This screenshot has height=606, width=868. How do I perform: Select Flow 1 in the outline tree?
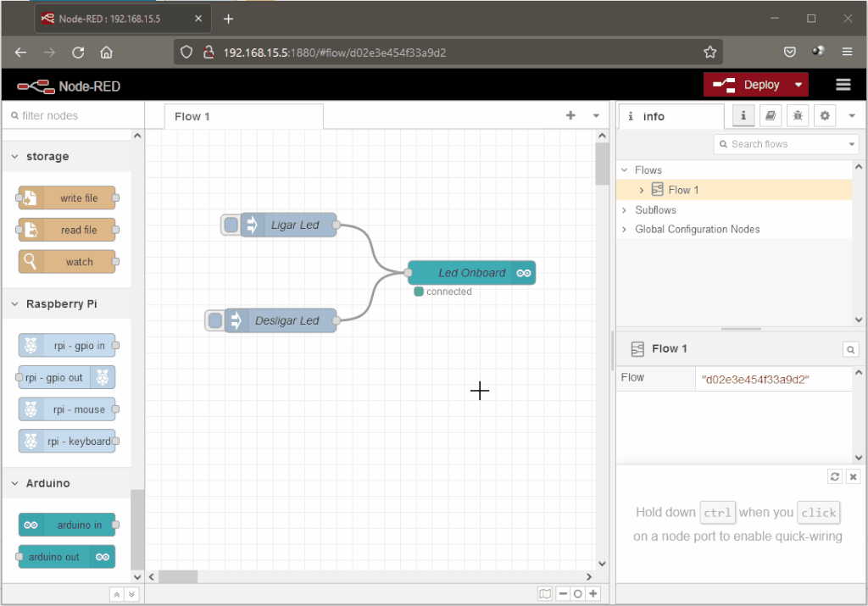tap(734, 190)
